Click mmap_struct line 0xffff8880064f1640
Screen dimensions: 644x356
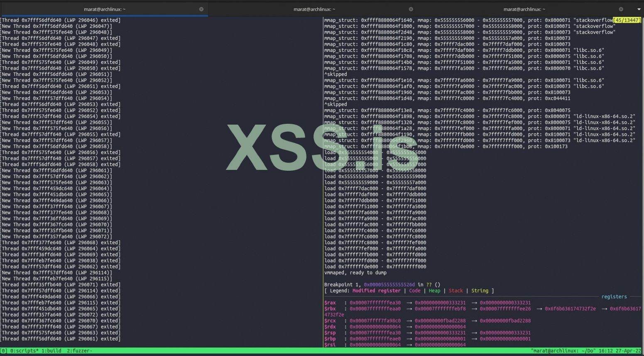[x=469, y=20]
